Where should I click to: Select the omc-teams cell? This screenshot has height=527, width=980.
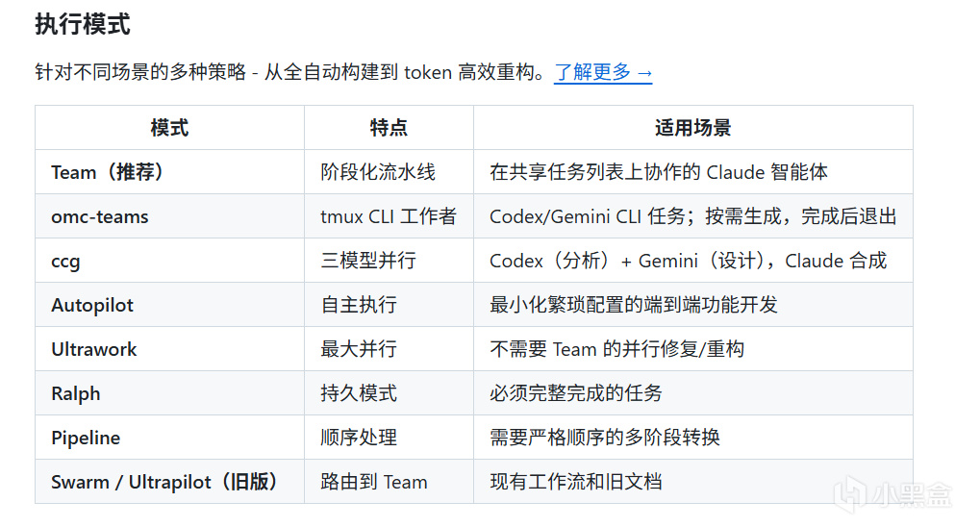(169, 216)
